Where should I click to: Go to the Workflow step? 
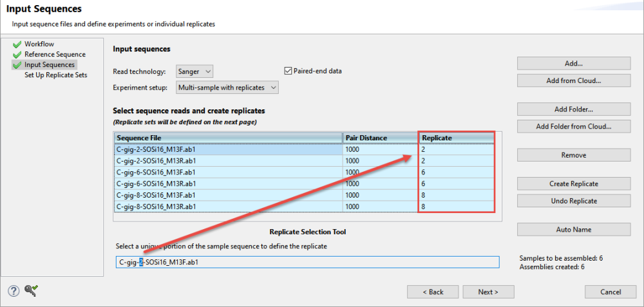[39, 44]
